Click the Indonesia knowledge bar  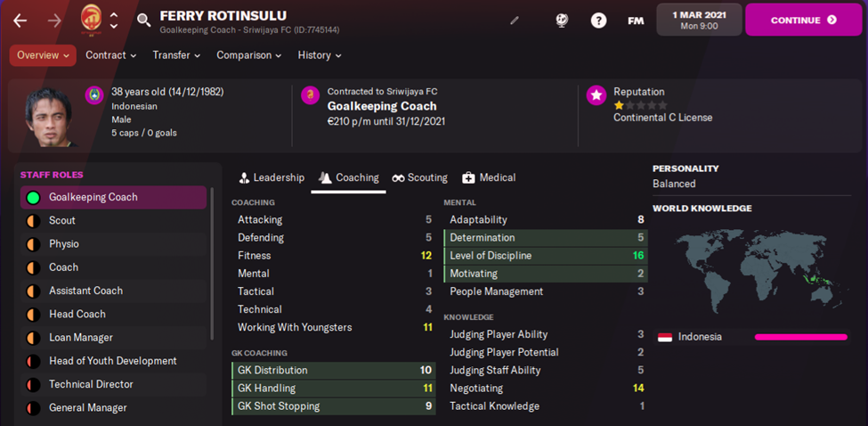click(x=800, y=337)
